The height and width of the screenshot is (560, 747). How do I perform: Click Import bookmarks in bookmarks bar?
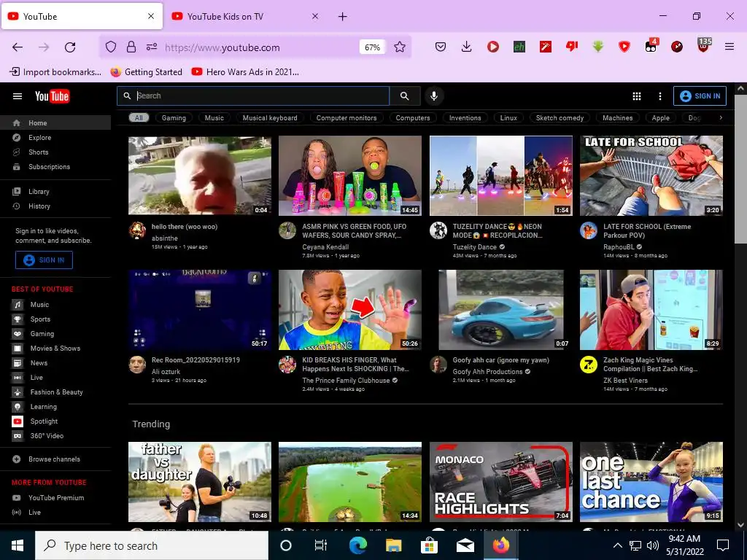(x=55, y=72)
